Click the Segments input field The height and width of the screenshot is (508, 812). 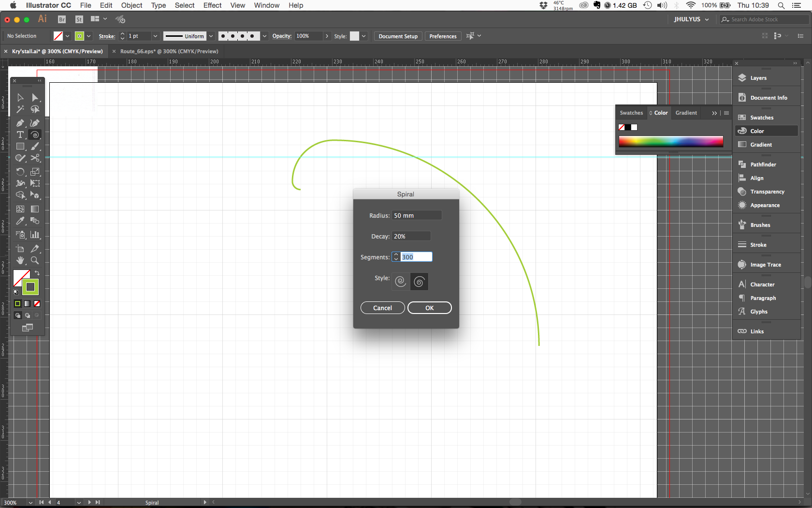point(416,257)
